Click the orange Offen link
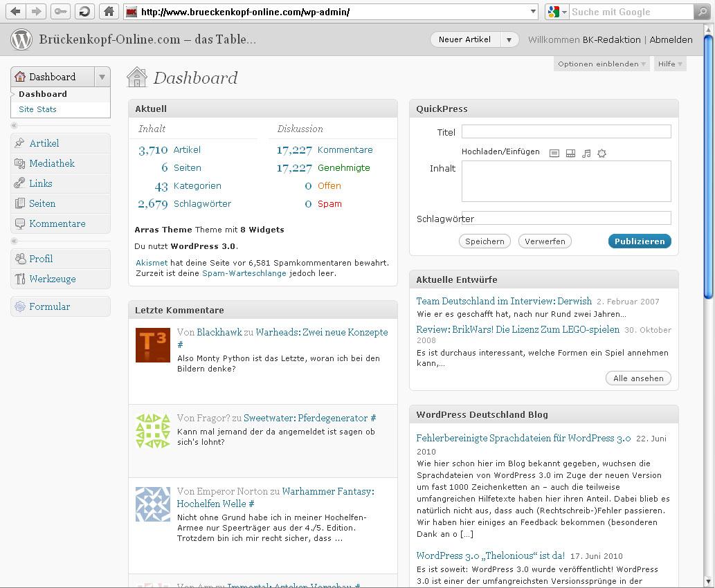The image size is (715, 588). 329,185
